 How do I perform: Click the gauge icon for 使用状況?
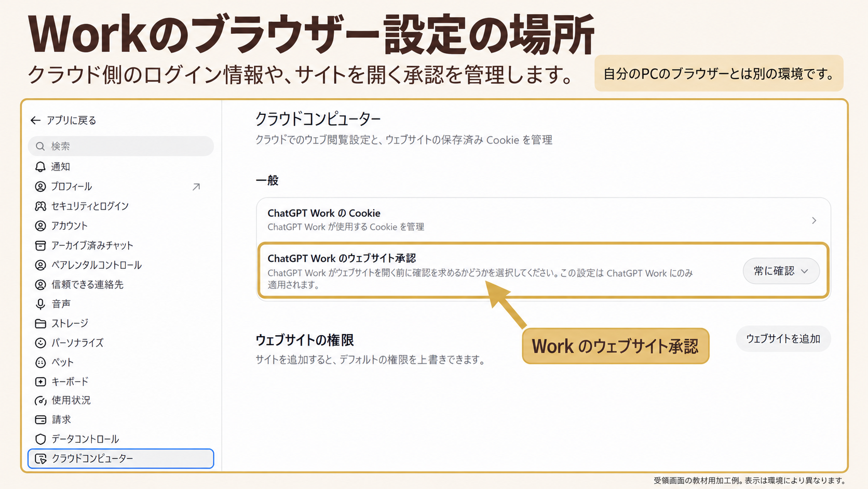click(x=40, y=401)
